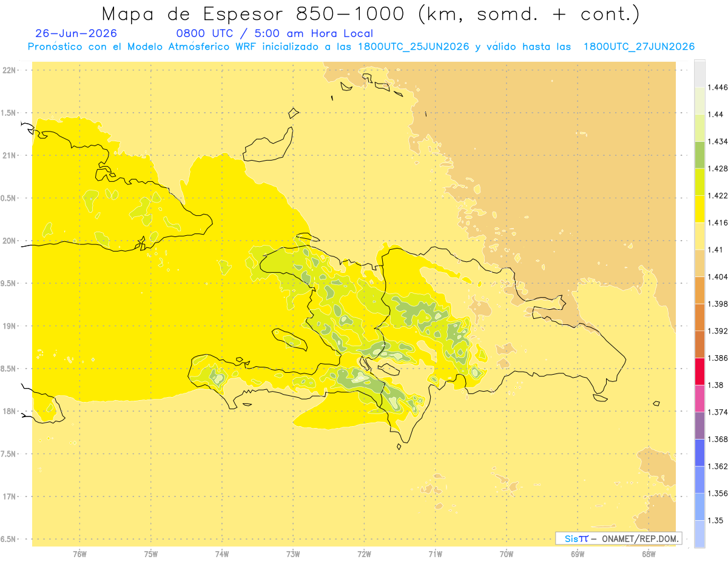
Task: Click the time label '0800 UTC / 5:00 am Hora Local'
Action: (274, 33)
